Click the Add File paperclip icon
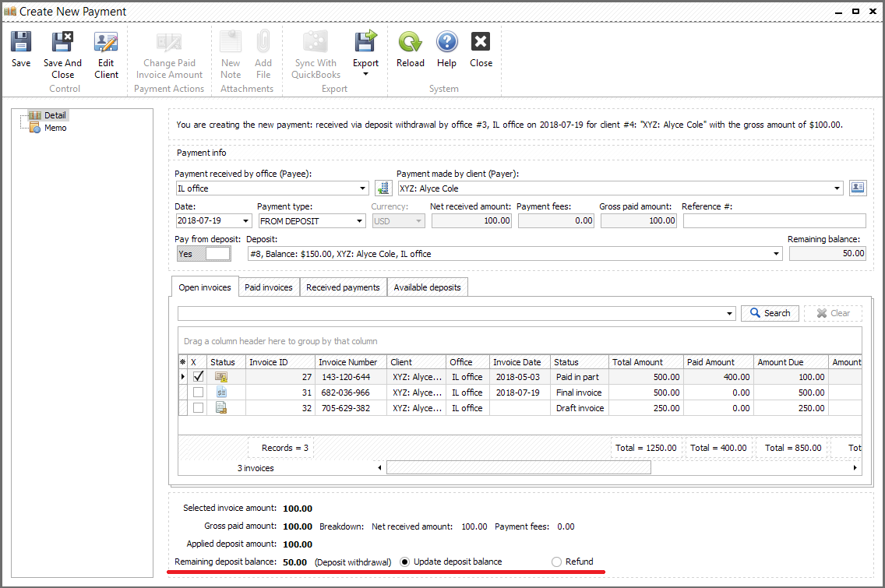 263,42
